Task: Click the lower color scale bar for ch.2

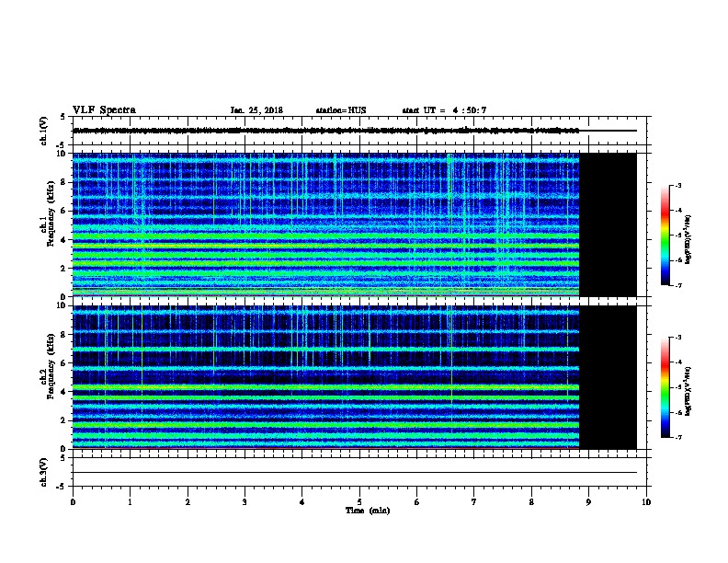Action: pyautogui.click(x=665, y=387)
